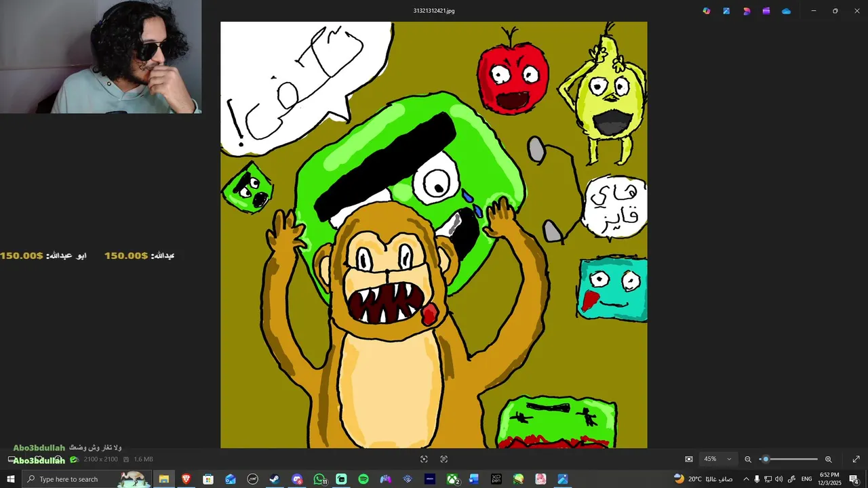
Task: Open Outlook mail from the taskbar
Action: click(x=231, y=479)
